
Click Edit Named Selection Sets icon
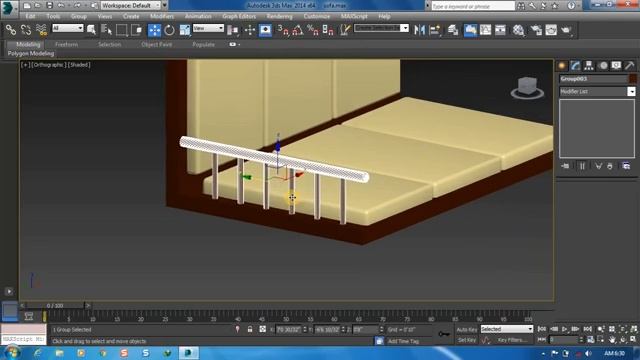(x=345, y=30)
